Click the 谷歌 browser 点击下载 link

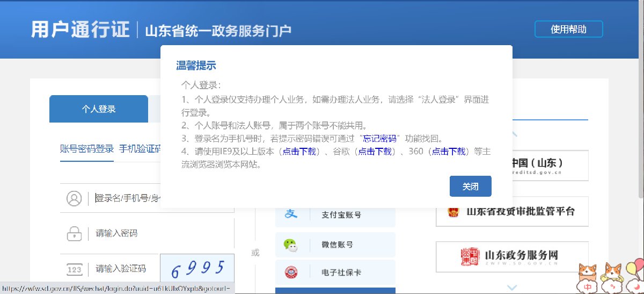[x=375, y=152]
